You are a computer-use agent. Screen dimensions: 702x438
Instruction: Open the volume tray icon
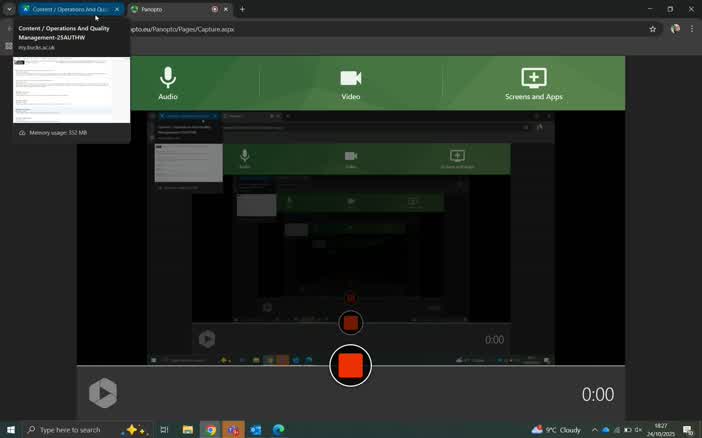tap(638, 430)
